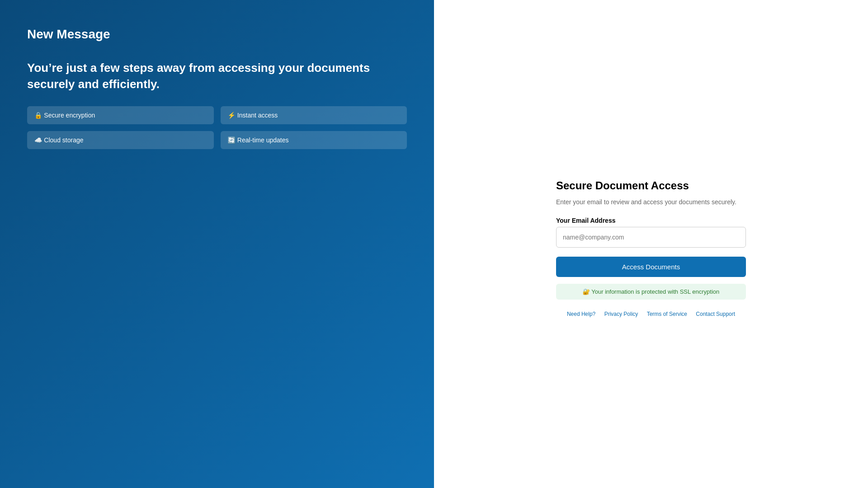The height and width of the screenshot is (488, 868).
Task: Select the Secure encryption feature card
Action: click(x=120, y=115)
